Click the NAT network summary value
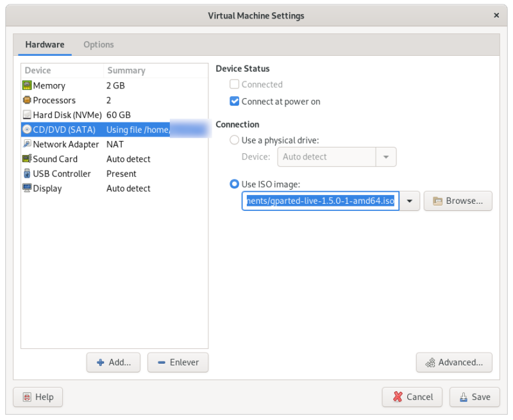 click(115, 144)
